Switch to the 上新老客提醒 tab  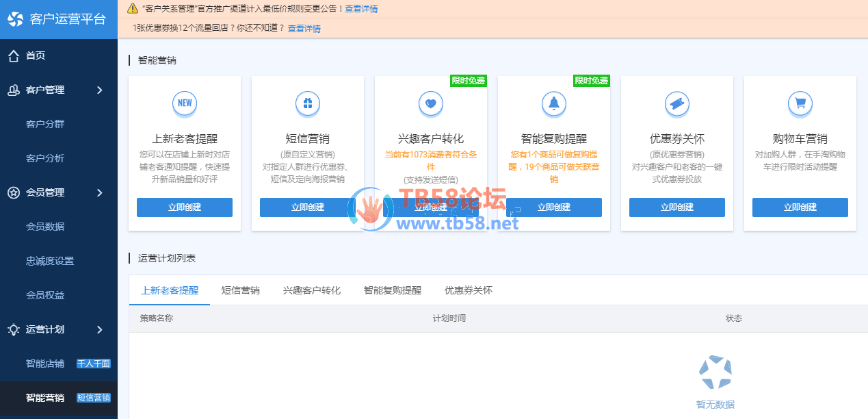(x=170, y=290)
